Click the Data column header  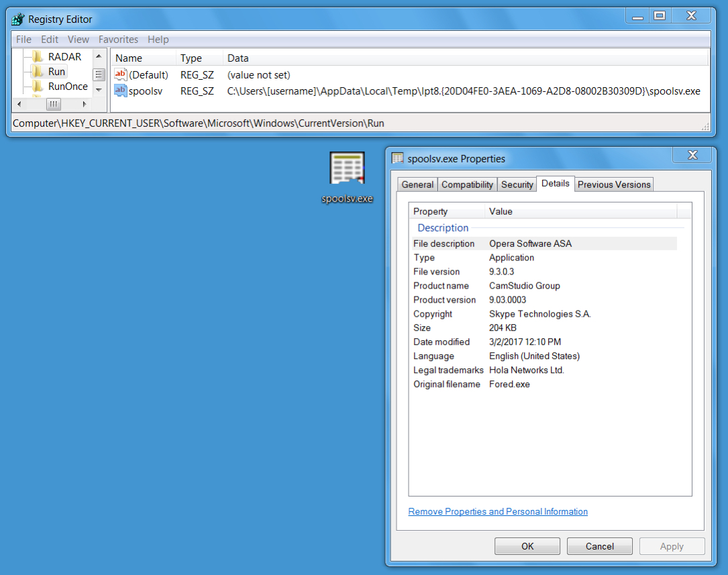pyautogui.click(x=238, y=58)
